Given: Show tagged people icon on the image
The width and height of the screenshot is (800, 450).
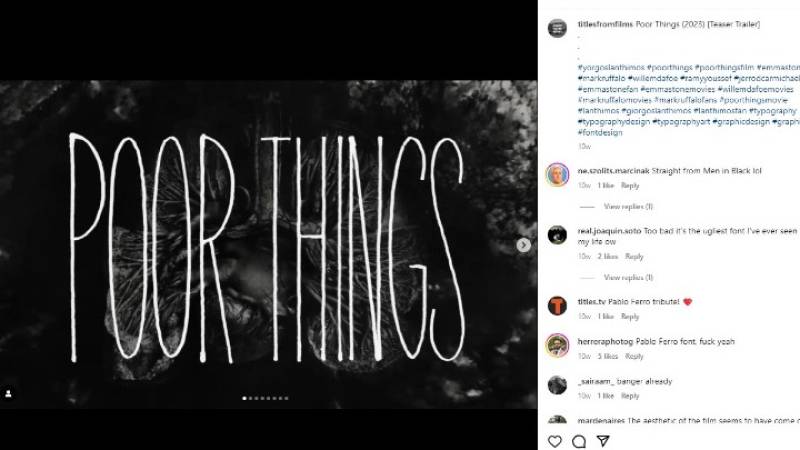Looking at the screenshot, I should point(8,393).
